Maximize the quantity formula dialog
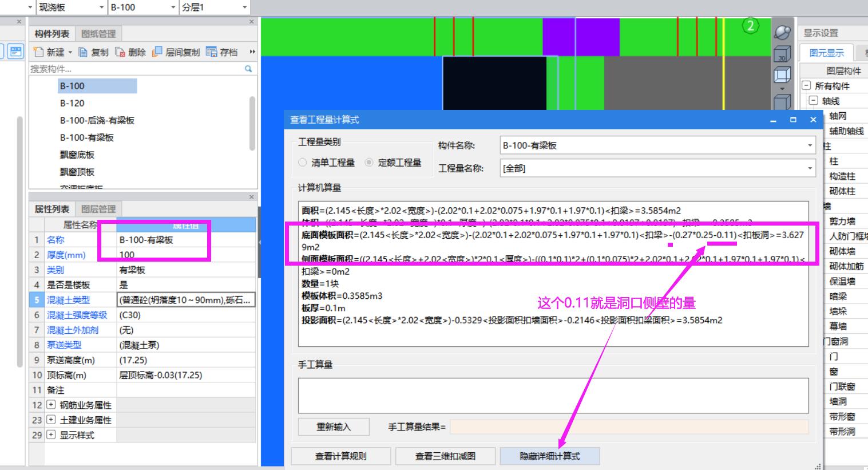This screenshot has height=470, width=868. pyautogui.click(x=793, y=120)
